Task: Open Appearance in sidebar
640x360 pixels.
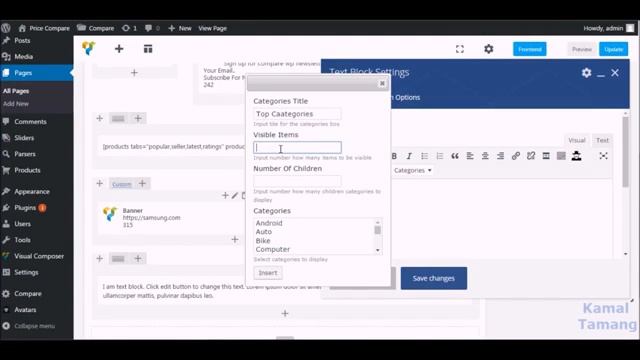Action: pos(32,191)
